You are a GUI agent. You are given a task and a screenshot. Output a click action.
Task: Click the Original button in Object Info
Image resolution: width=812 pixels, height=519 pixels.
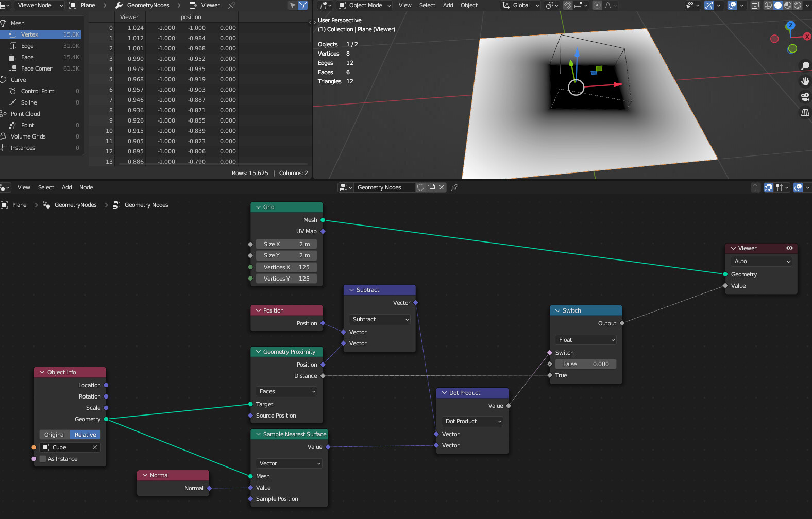click(x=55, y=435)
